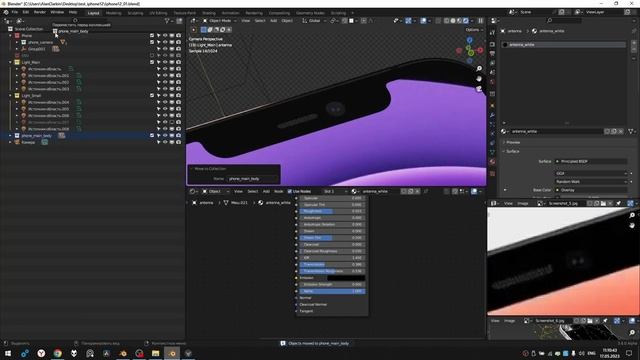Open the Modifiers wrench properties tab
640x360 pixels.
point(492,116)
